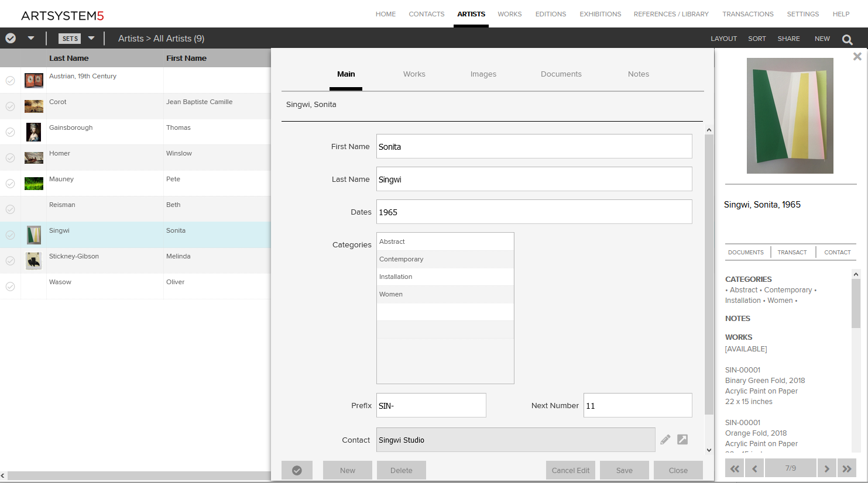Click the Dates input field

point(534,212)
